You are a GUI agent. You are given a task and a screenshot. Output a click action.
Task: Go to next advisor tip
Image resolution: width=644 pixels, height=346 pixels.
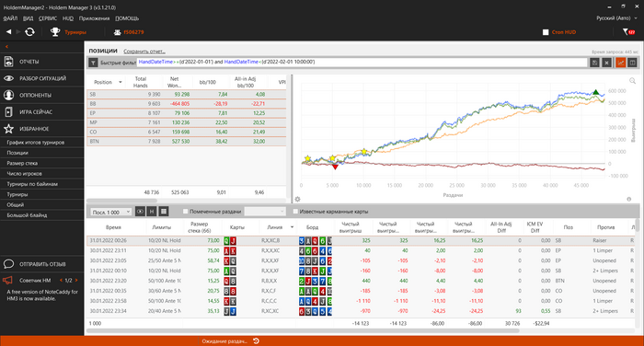coord(76,281)
